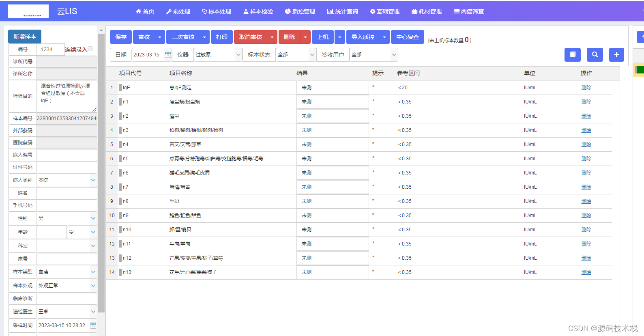The width and height of the screenshot is (644, 336).
Task: Click the 临床诊断 input field
Action: [67, 299]
